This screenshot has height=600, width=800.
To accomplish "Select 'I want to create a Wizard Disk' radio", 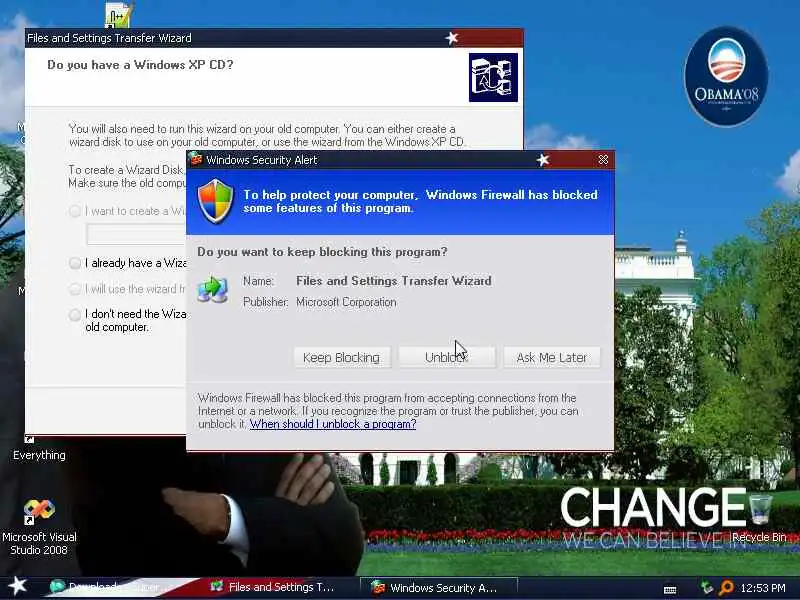I will (x=75, y=211).
